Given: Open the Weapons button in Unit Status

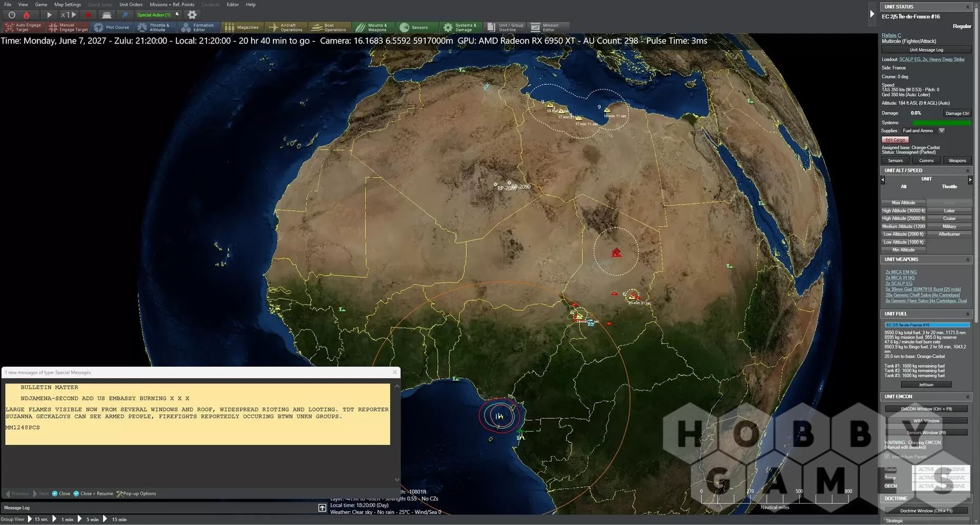Looking at the screenshot, I should (957, 161).
